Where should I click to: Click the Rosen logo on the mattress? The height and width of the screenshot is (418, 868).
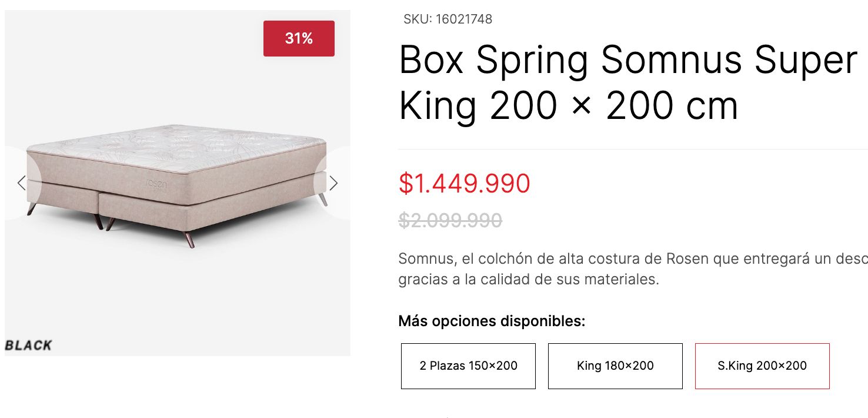click(155, 184)
